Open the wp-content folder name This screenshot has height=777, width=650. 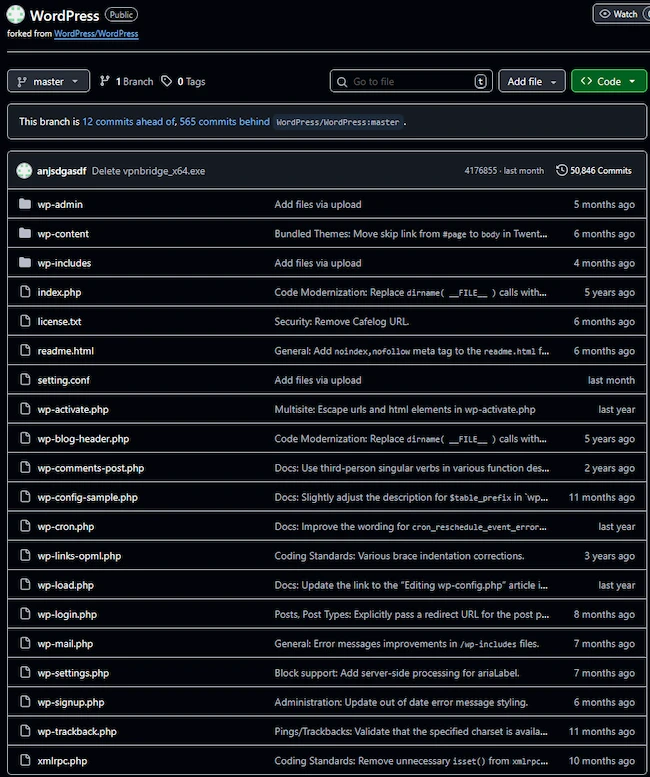(63, 233)
